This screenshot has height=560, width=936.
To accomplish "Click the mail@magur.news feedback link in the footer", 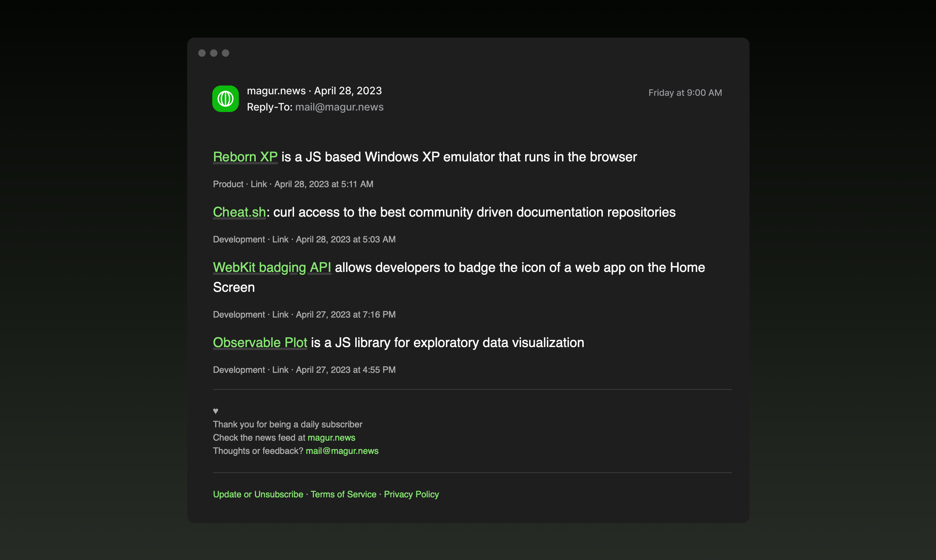I will pyautogui.click(x=342, y=451).
